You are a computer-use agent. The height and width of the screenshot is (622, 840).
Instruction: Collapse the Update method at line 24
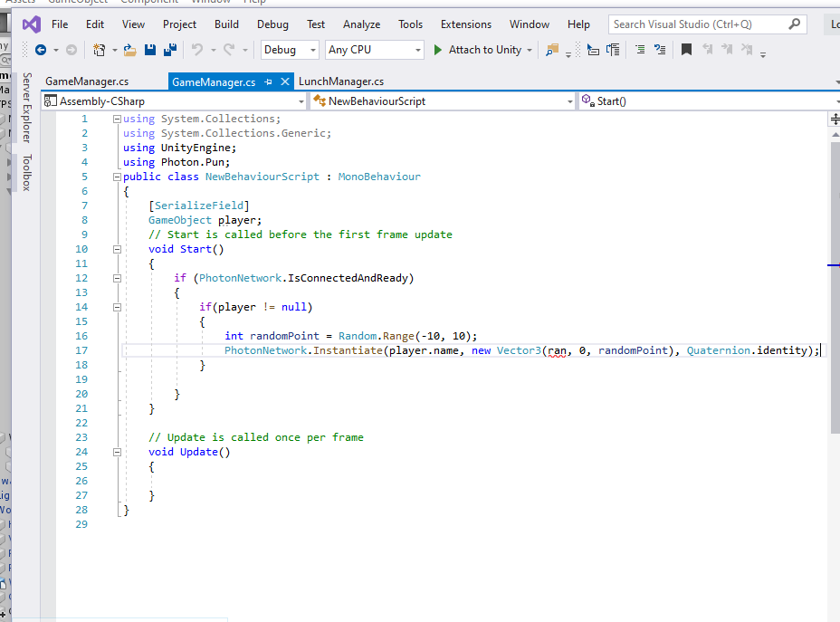117,452
